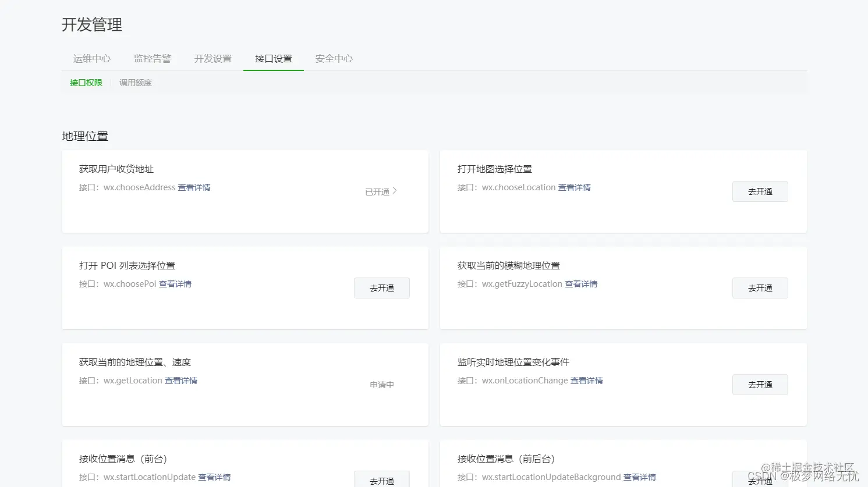Viewport: 868px width, 487px height.
Task: View details for wx.chooseAddress interface
Action: pos(194,187)
